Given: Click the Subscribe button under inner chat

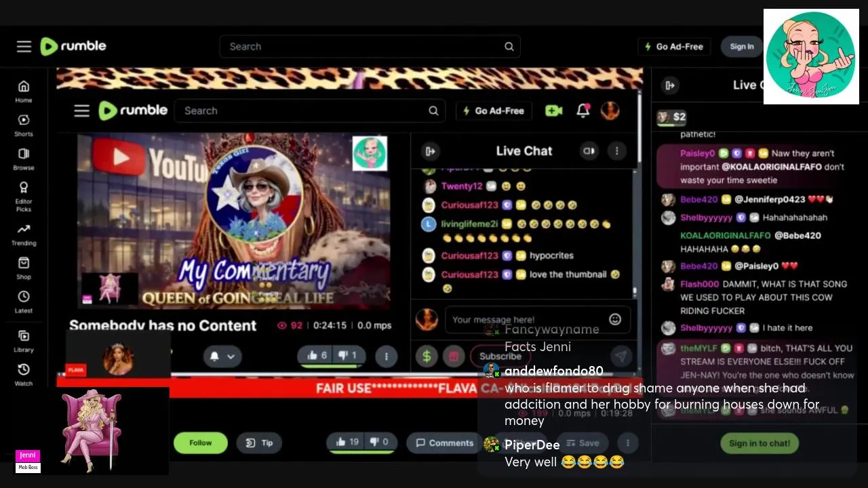Looking at the screenshot, I should coord(500,356).
